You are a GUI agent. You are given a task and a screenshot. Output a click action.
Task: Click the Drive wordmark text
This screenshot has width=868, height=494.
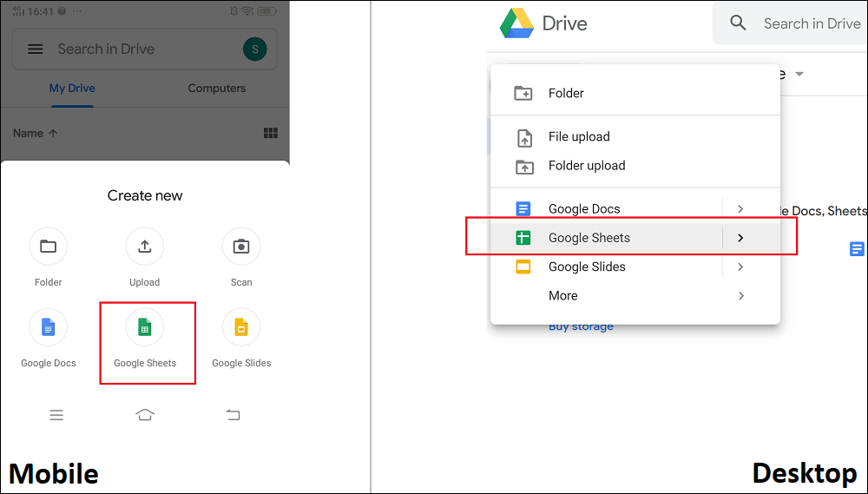(x=565, y=23)
